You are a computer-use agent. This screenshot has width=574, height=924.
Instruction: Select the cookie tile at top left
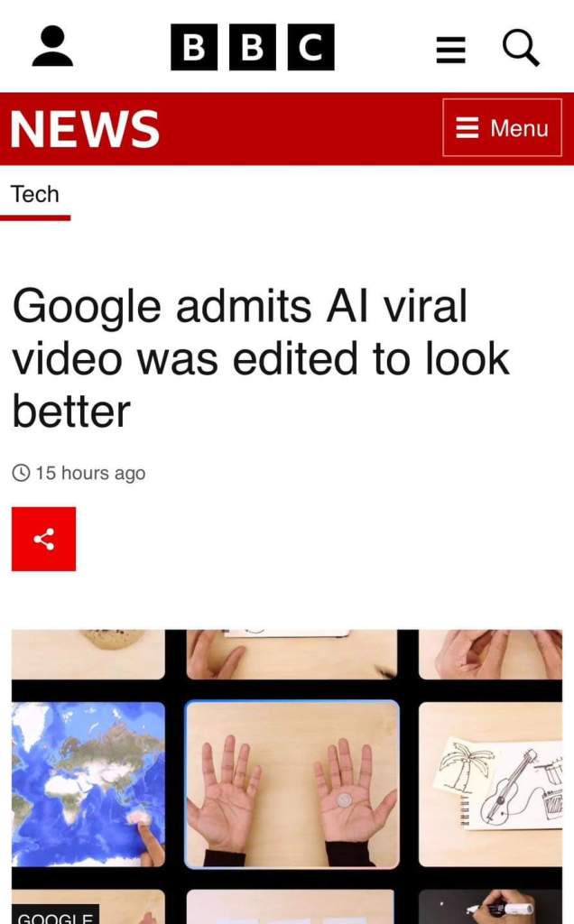click(x=88, y=654)
